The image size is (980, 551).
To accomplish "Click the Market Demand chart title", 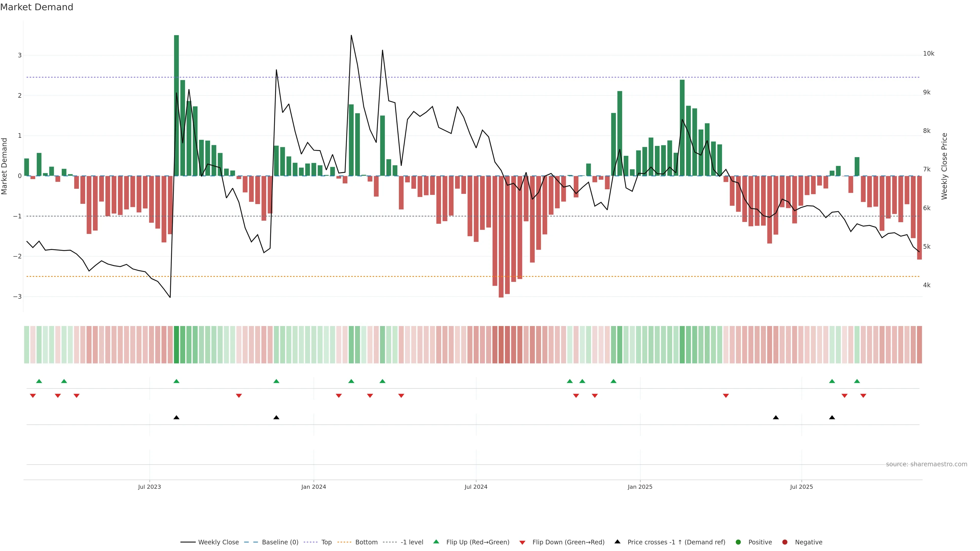I will click(36, 7).
